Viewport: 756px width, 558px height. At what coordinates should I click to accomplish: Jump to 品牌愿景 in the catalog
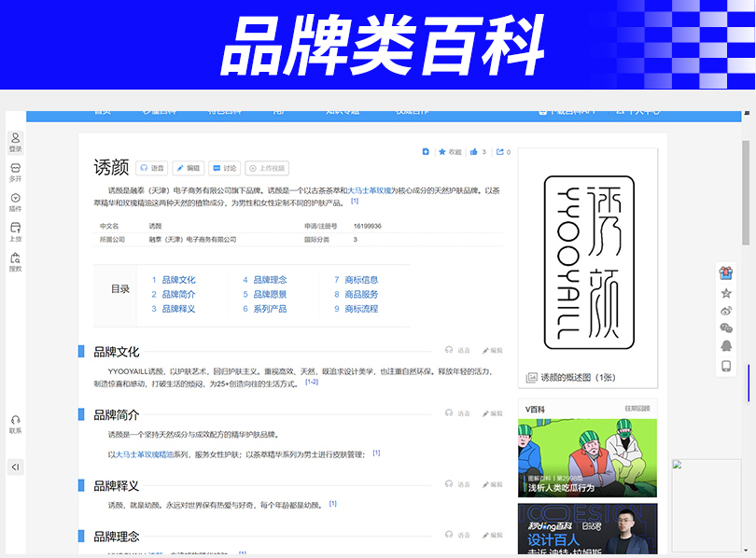(270, 295)
